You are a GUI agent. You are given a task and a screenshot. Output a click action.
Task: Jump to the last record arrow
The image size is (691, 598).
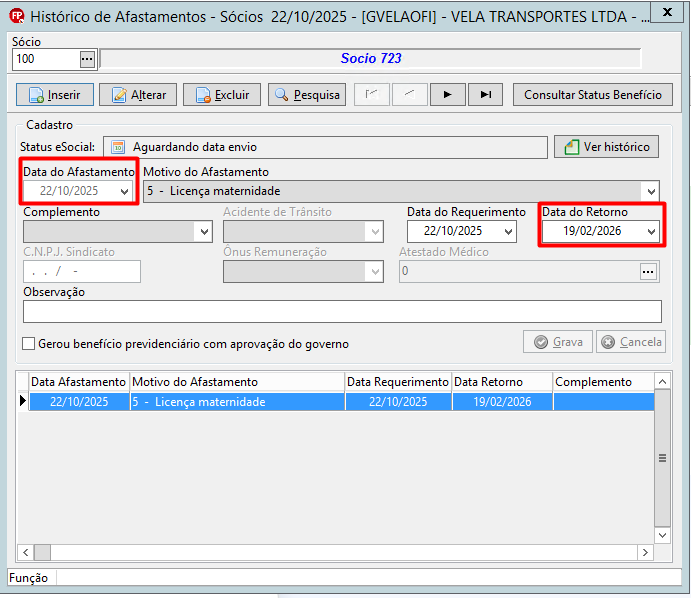click(485, 94)
